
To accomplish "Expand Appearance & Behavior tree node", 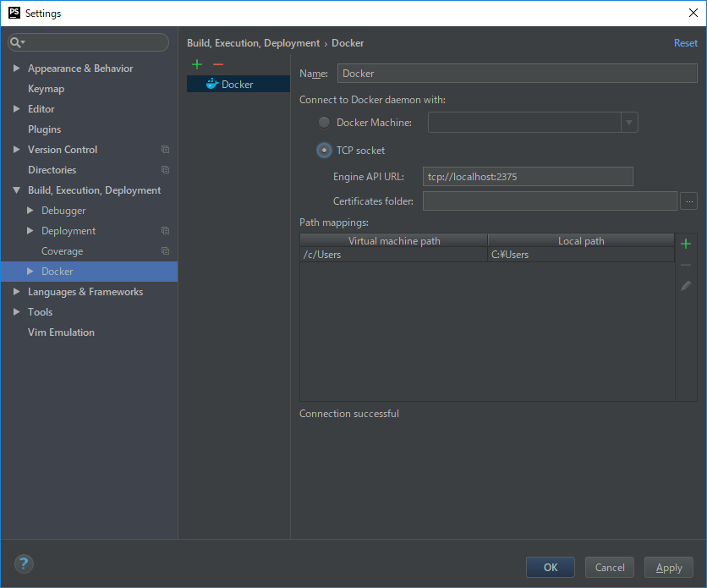I will 17,68.
